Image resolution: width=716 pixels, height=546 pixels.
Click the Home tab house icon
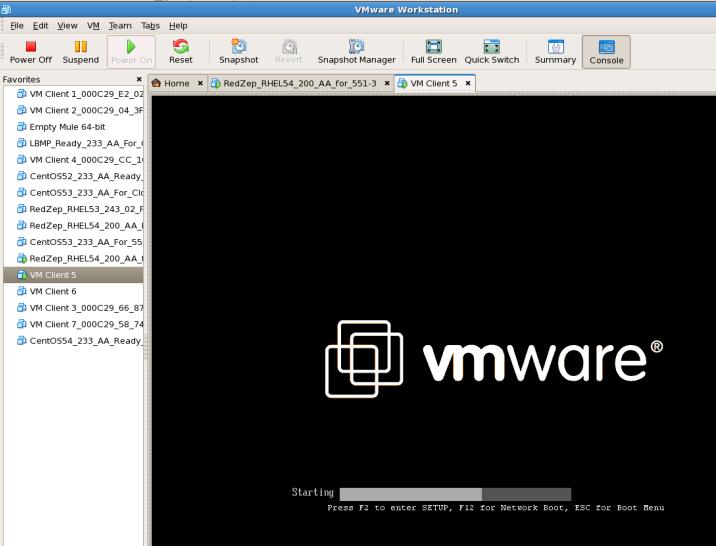[156, 83]
